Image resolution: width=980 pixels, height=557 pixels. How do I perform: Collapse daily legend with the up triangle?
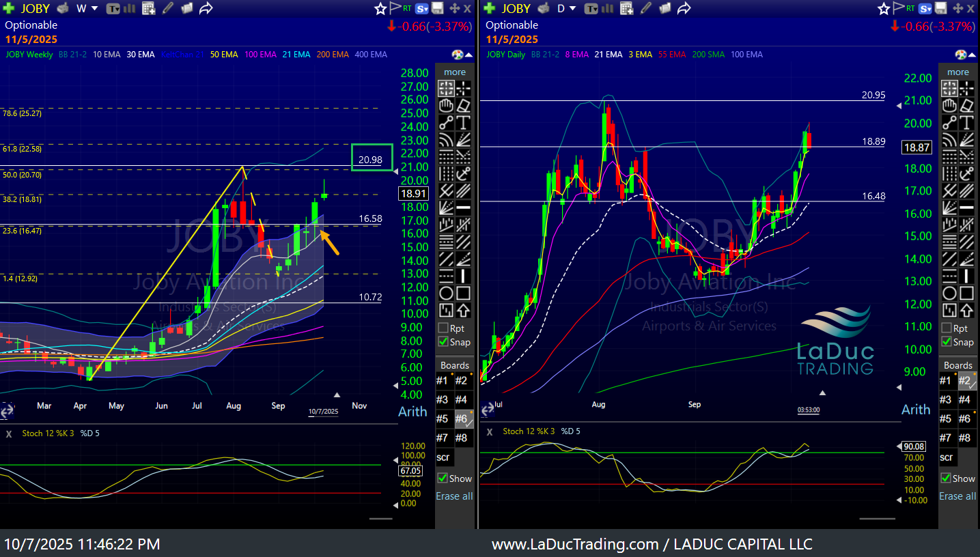pos(972,55)
